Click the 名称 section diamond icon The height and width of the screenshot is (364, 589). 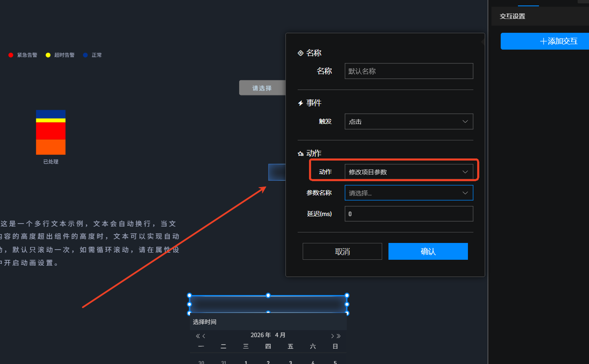click(x=301, y=53)
